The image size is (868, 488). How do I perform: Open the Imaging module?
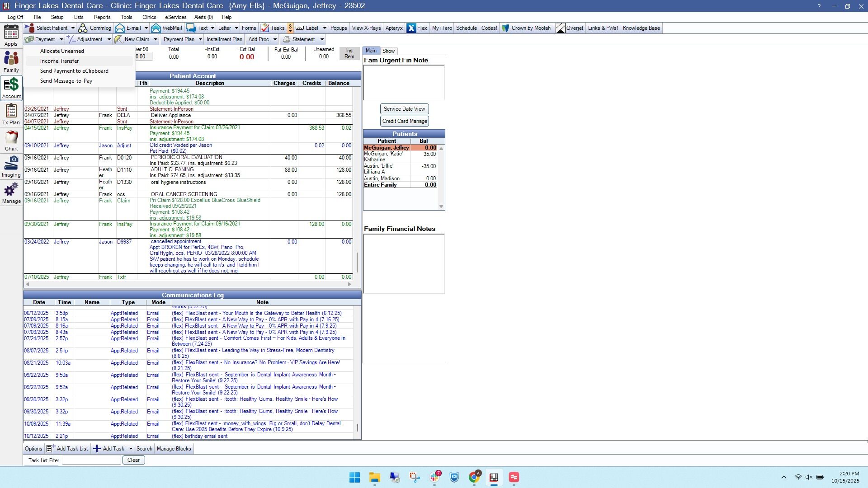coord(11,167)
